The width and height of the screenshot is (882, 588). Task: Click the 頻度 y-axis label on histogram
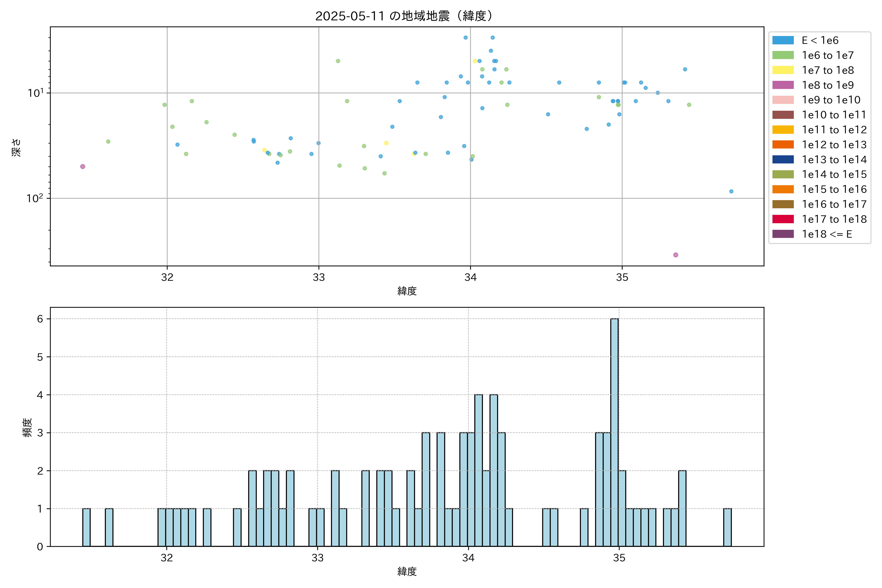coord(27,428)
